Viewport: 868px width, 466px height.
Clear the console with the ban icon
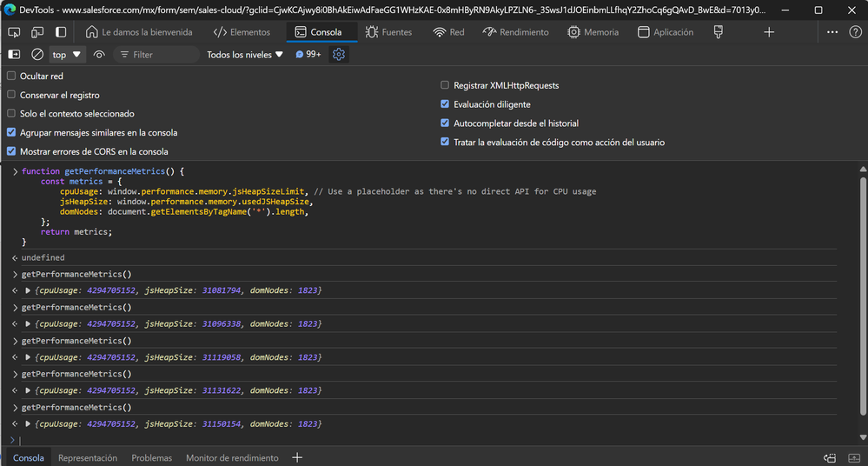37,55
